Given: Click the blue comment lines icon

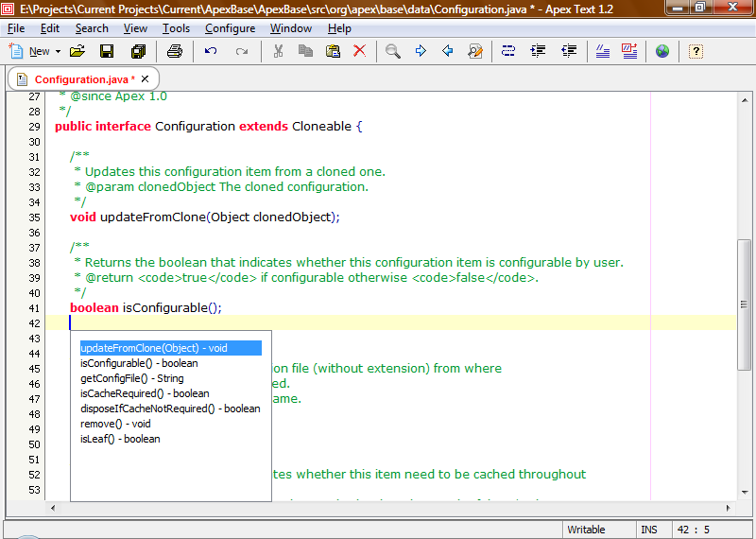Looking at the screenshot, I should click(602, 51).
